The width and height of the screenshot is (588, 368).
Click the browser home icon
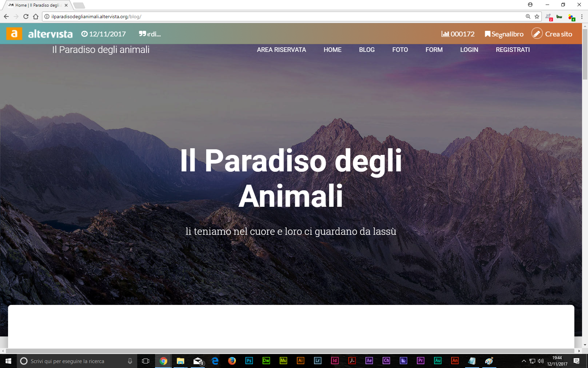[x=36, y=16]
